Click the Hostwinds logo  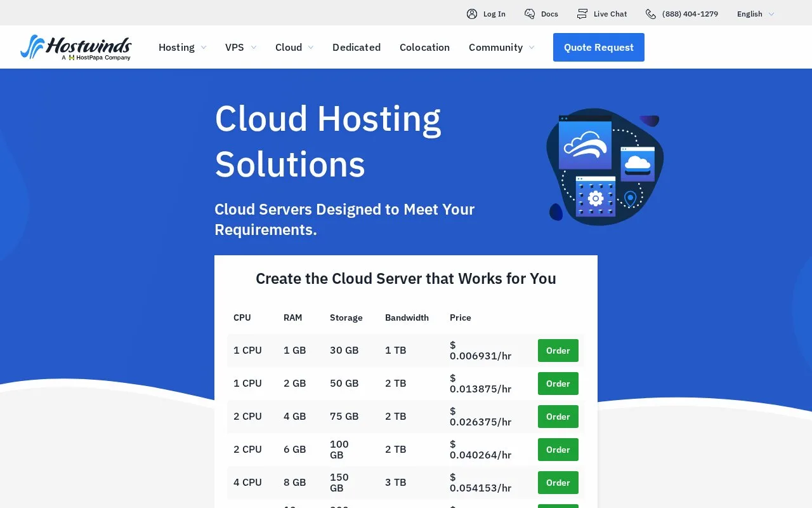(75, 48)
